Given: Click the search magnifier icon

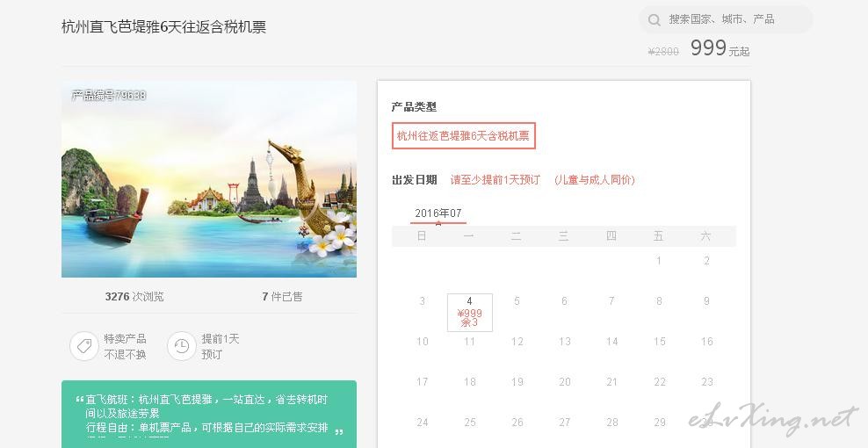Looking at the screenshot, I should point(655,20).
